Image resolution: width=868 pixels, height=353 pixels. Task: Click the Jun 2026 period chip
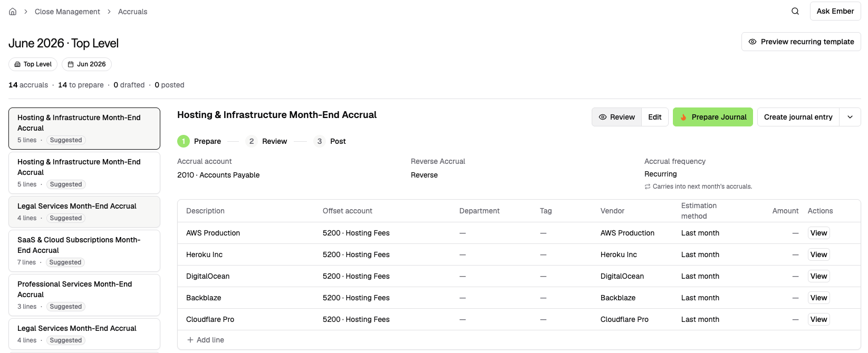pos(86,64)
